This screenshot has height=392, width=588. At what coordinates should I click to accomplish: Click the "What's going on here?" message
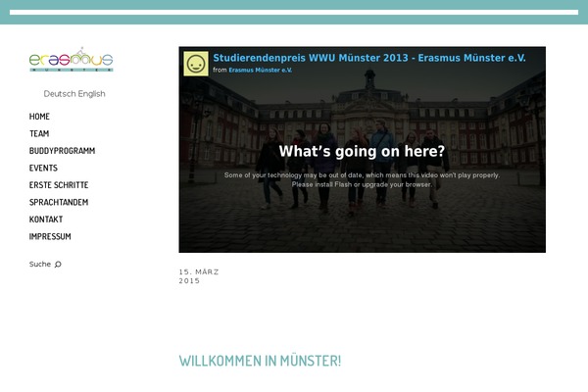coord(362,152)
